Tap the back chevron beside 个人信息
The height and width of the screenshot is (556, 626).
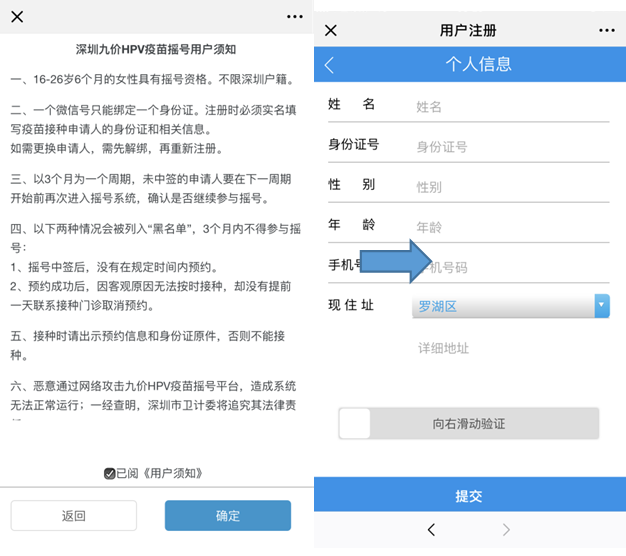(x=330, y=65)
